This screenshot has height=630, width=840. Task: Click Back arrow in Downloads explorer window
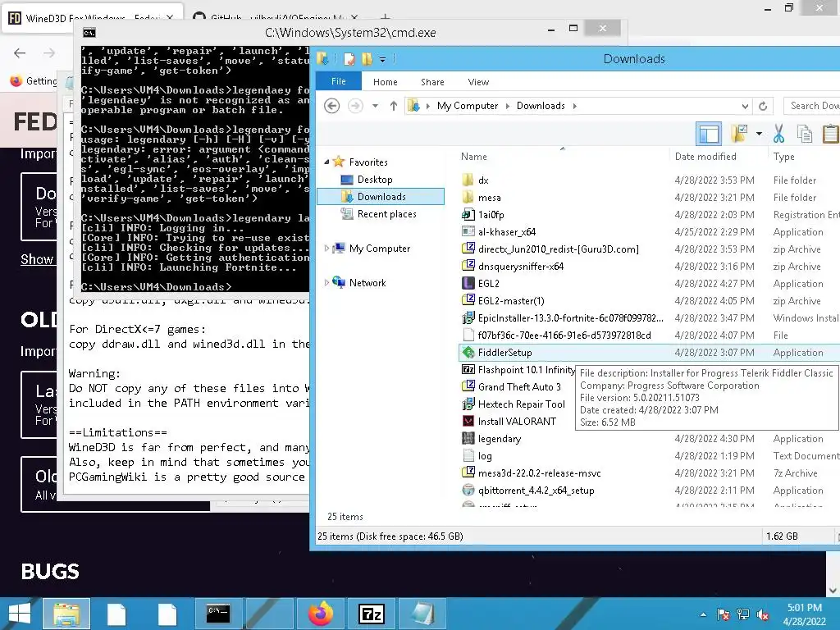332,106
